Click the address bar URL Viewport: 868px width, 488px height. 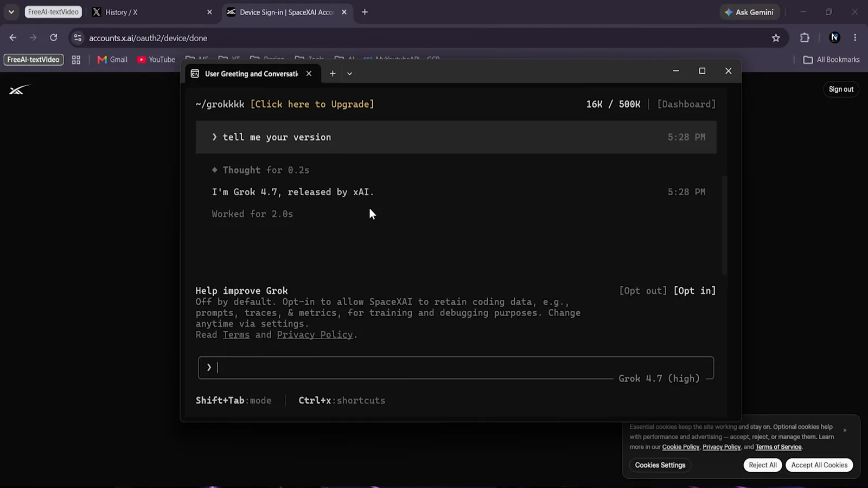pyautogui.click(x=148, y=38)
